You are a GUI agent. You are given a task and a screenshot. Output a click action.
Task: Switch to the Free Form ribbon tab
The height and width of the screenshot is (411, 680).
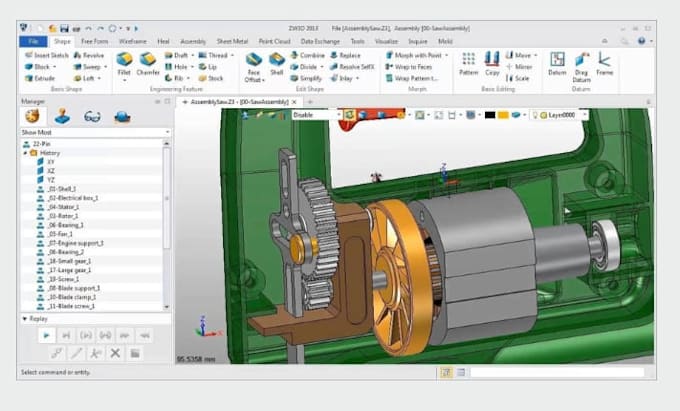94,41
